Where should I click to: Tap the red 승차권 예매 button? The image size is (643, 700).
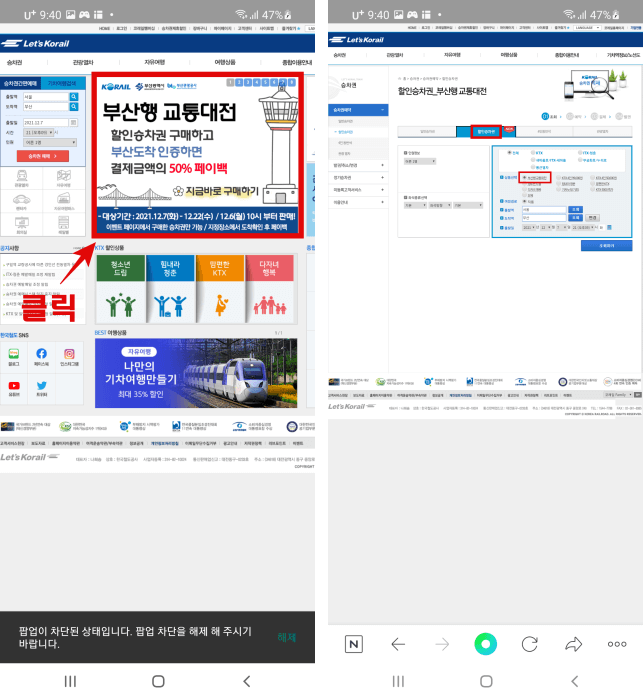point(43,156)
